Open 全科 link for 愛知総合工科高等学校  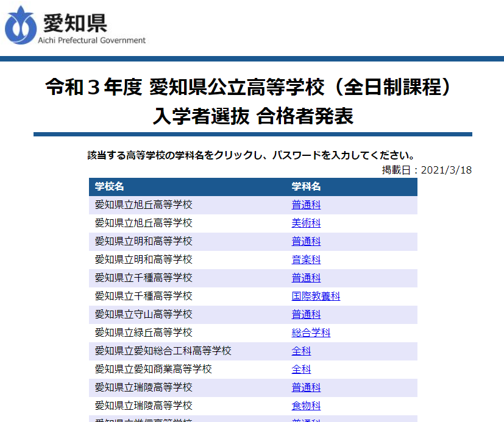tap(301, 351)
